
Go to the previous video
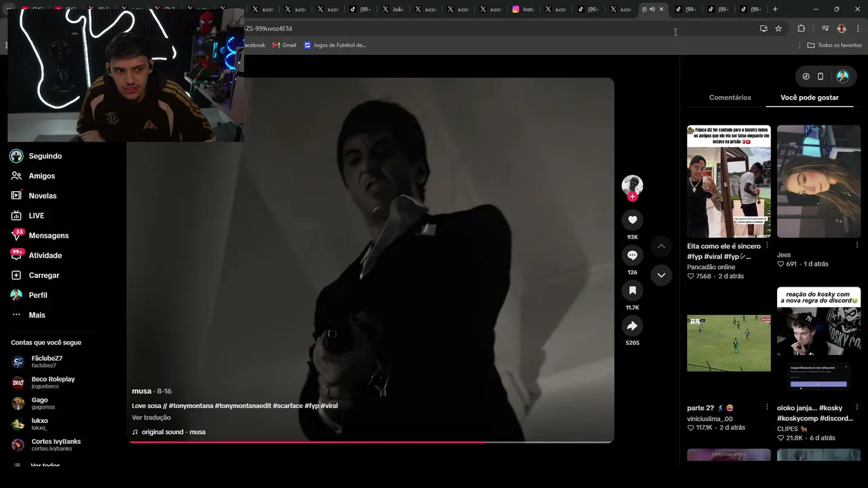661,246
